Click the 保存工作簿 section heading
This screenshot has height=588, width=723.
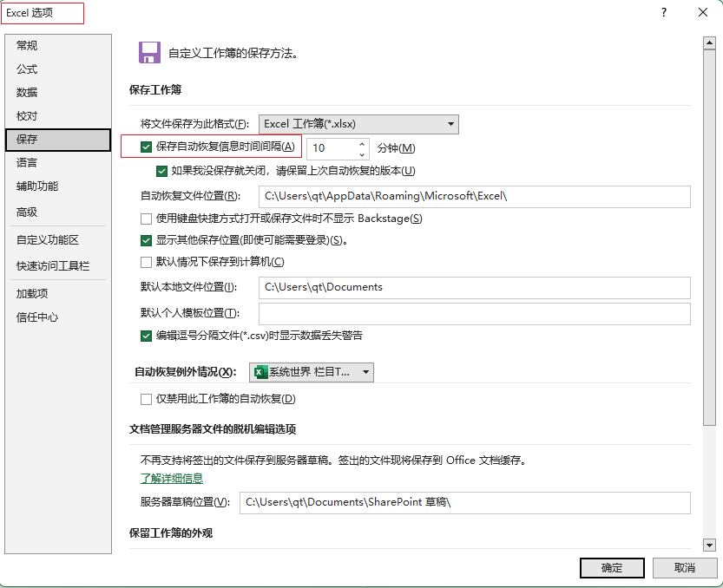pos(155,90)
